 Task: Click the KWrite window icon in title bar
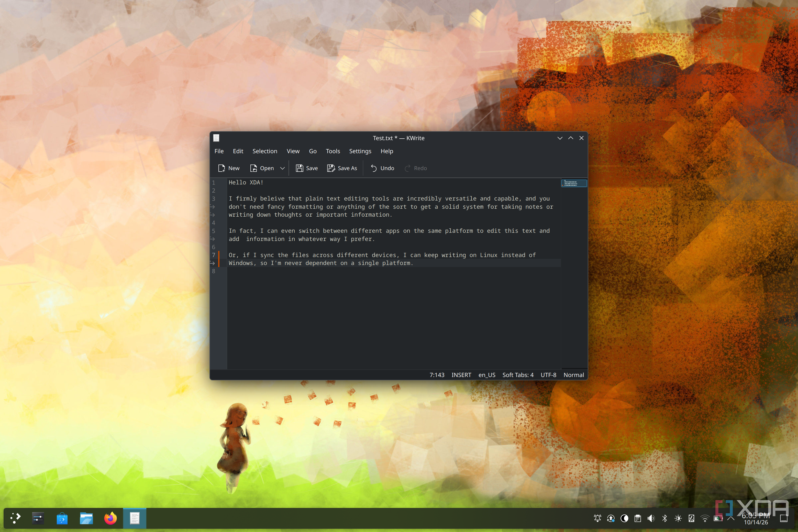click(x=216, y=138)
